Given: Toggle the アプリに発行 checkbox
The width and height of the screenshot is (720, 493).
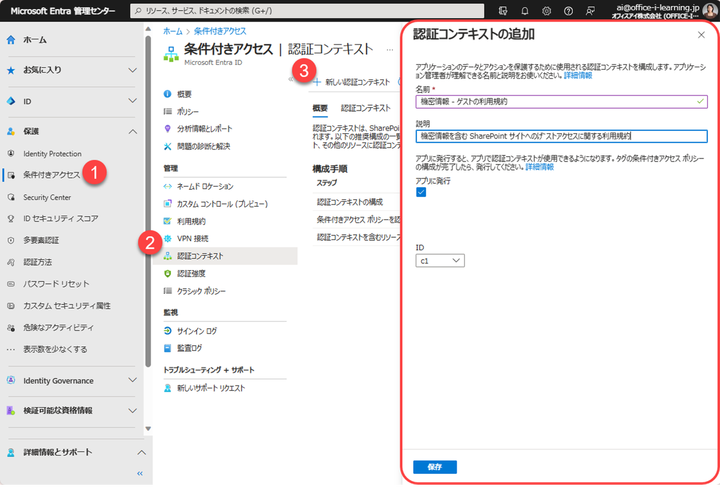Looking at the screenshot, I should [x=421, y=192].
